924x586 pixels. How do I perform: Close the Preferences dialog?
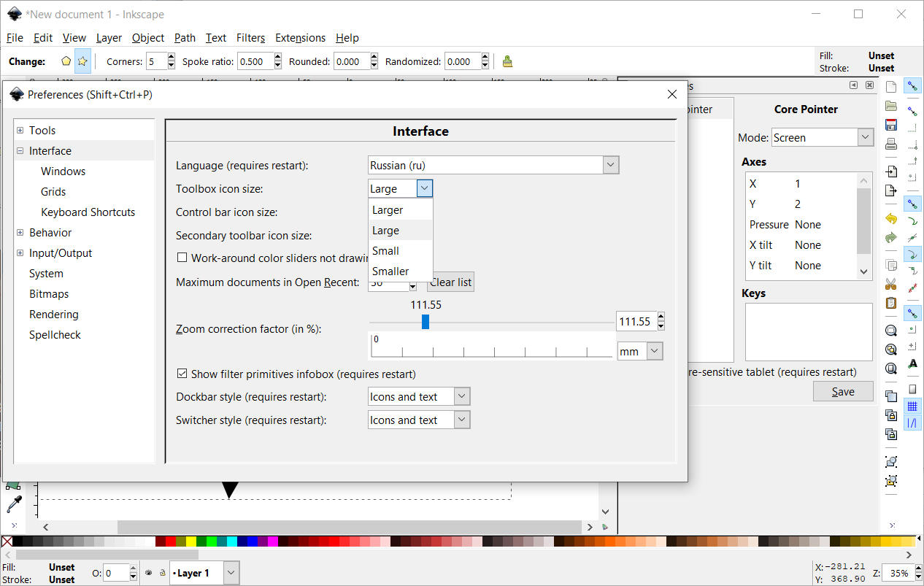coord(672,94)
